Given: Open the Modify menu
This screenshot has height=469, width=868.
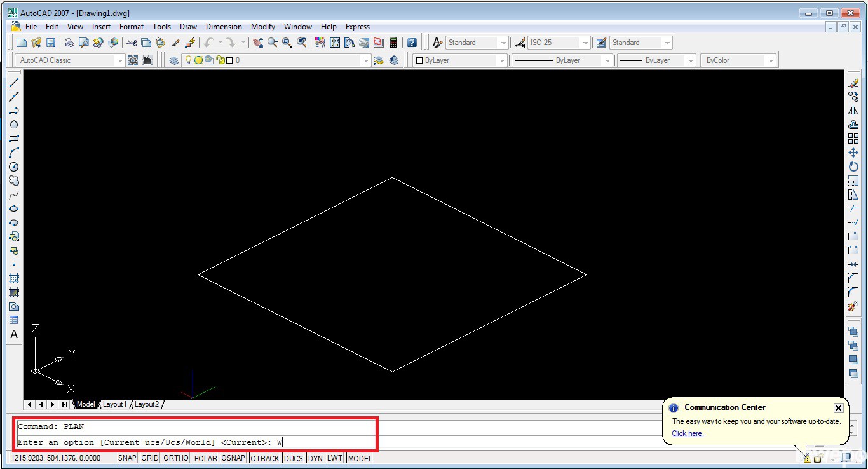Looking at the screenshot, I should pyautogui.click(x=262, y=27).
